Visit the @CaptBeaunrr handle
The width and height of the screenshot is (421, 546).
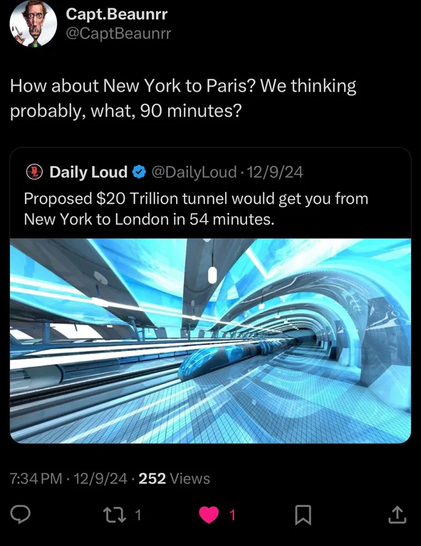click(118, 34)
